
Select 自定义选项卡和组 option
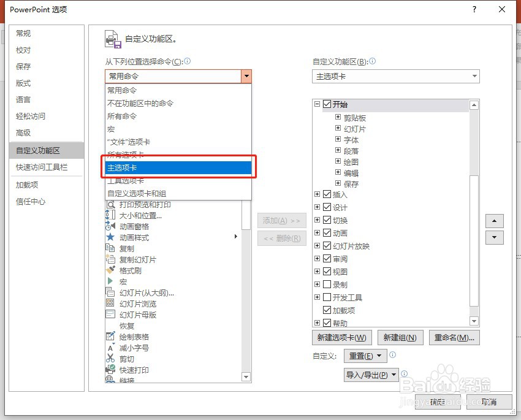[178, 193]
